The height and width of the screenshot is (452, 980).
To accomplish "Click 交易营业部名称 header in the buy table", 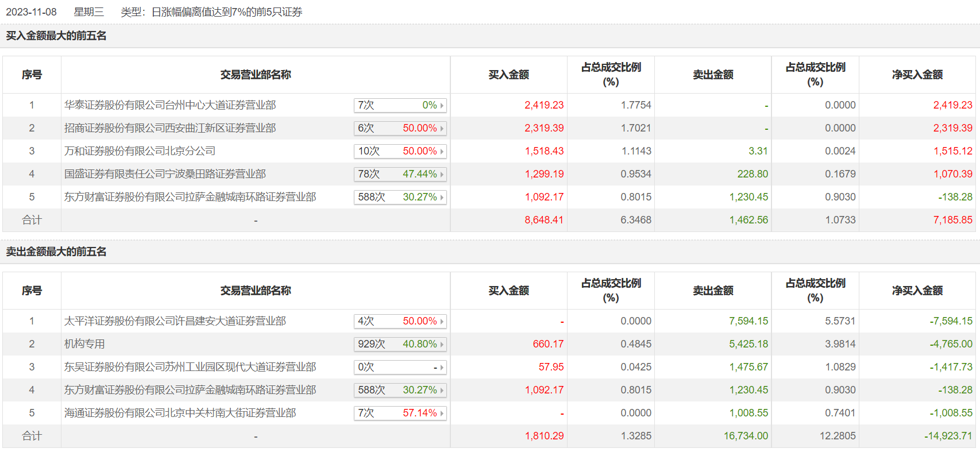I will tap(256, 75).
